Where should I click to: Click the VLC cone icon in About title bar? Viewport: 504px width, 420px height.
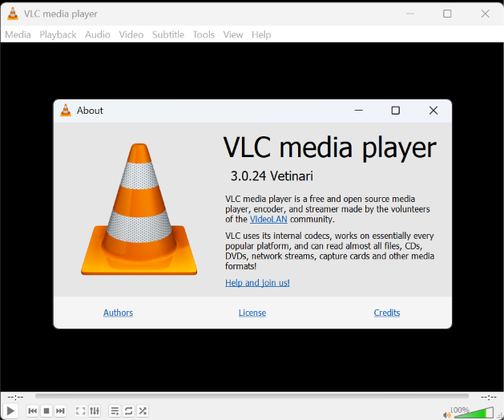(x=66, y=111)
